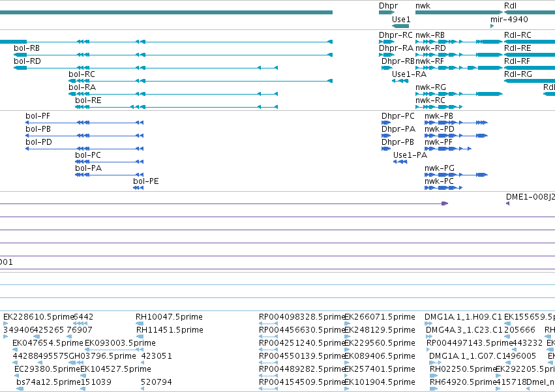
Task: Select protein label Dhpr-PB
Action: 397,142
